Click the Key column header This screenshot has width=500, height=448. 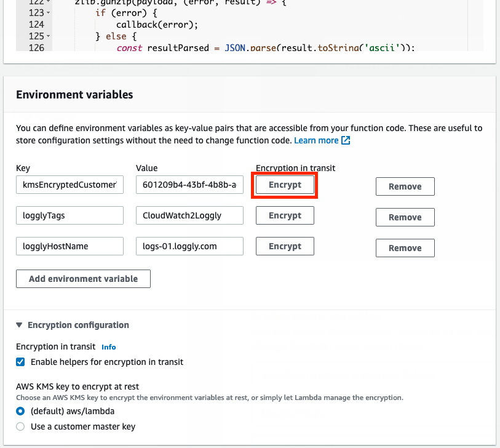[x=23, y=168]
